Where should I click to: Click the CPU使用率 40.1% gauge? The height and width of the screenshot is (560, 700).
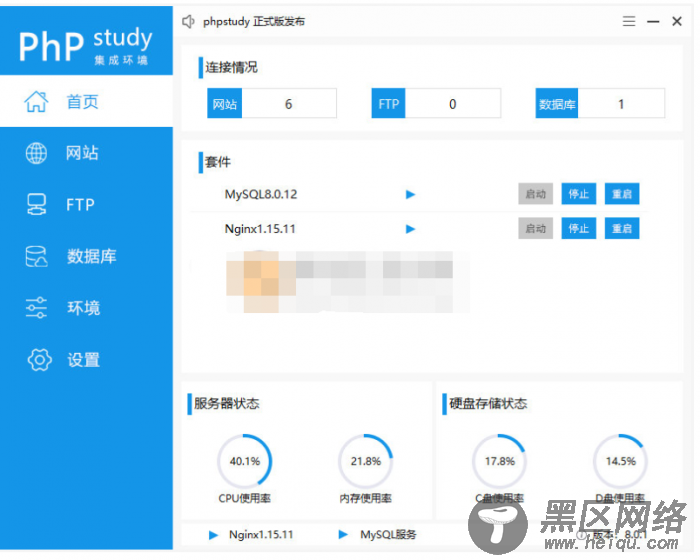tap(245, 461)
